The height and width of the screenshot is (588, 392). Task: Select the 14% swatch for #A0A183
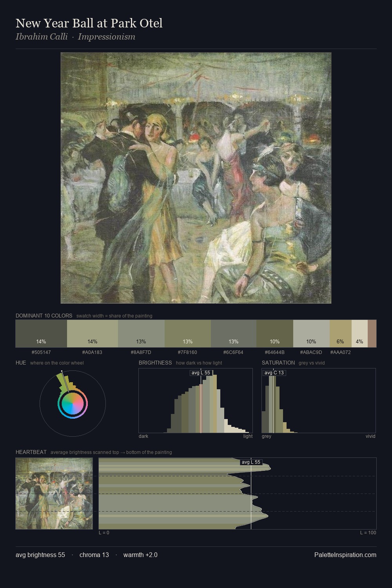(93, 334)
